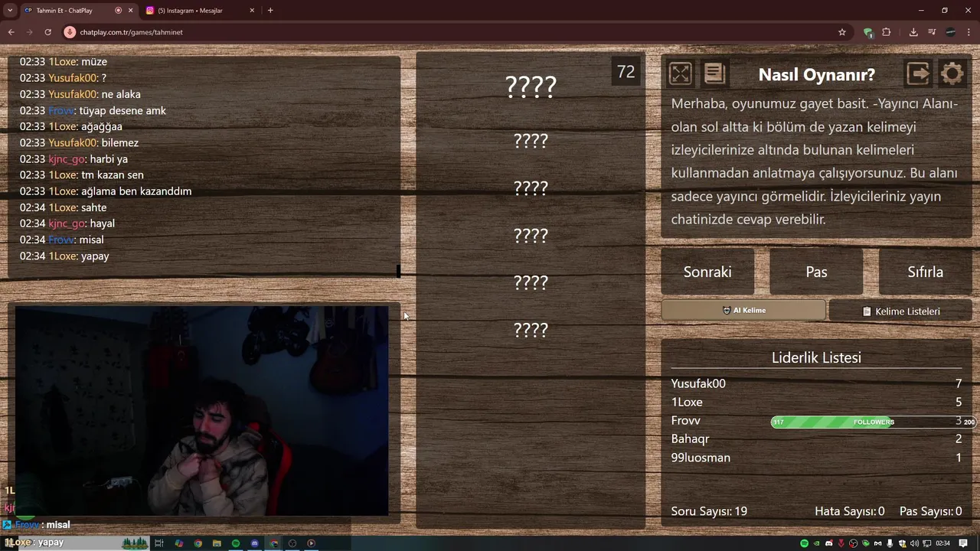Click chat message '1Loxe: müze'
Viewport: 980px width, 551px height.
pyautogui.click(x=64, y=61)
